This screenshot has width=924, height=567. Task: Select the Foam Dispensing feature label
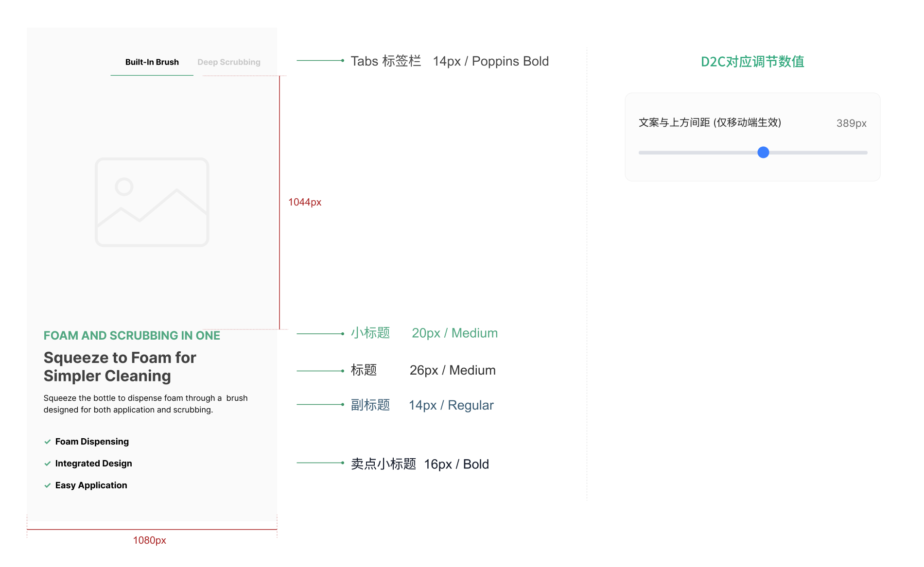pos(92,442)
